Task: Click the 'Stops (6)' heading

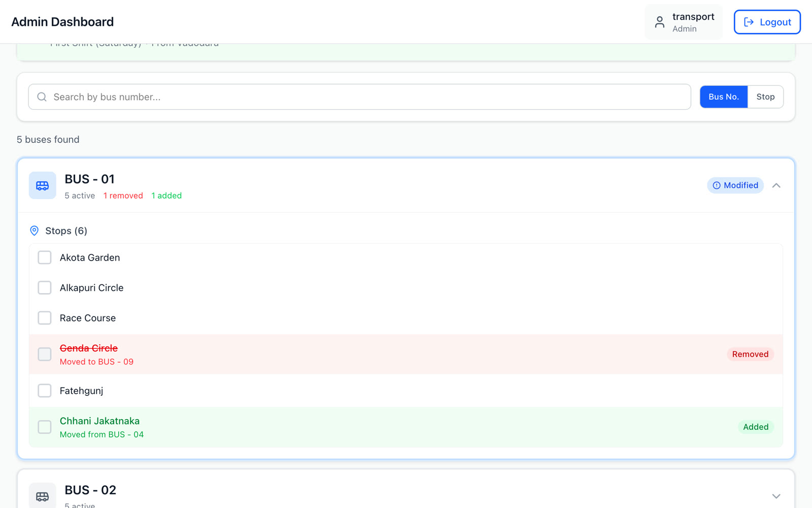Action: click(66, 231)
